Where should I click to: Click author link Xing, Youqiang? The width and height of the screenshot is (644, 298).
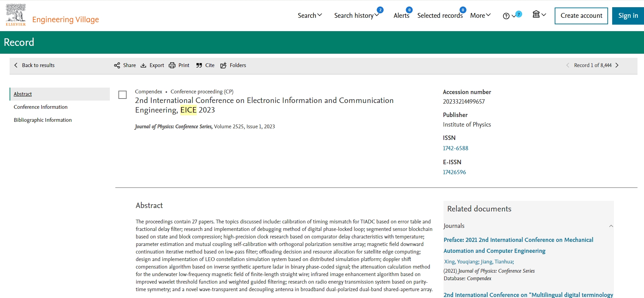point(462,262)
